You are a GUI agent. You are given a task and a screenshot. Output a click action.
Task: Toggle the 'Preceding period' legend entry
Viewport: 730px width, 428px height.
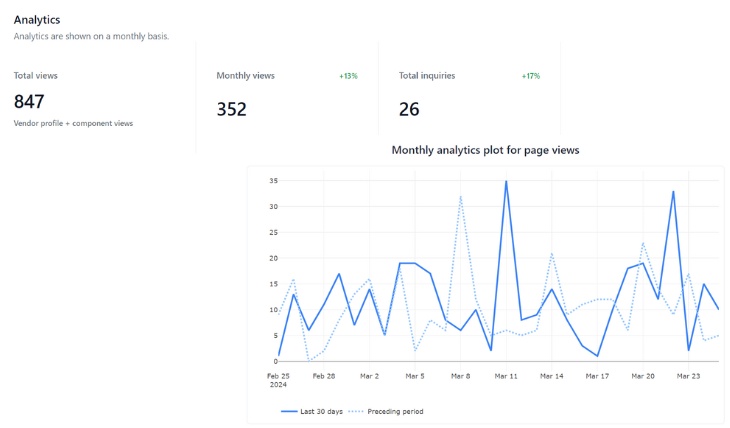(386, 412)
